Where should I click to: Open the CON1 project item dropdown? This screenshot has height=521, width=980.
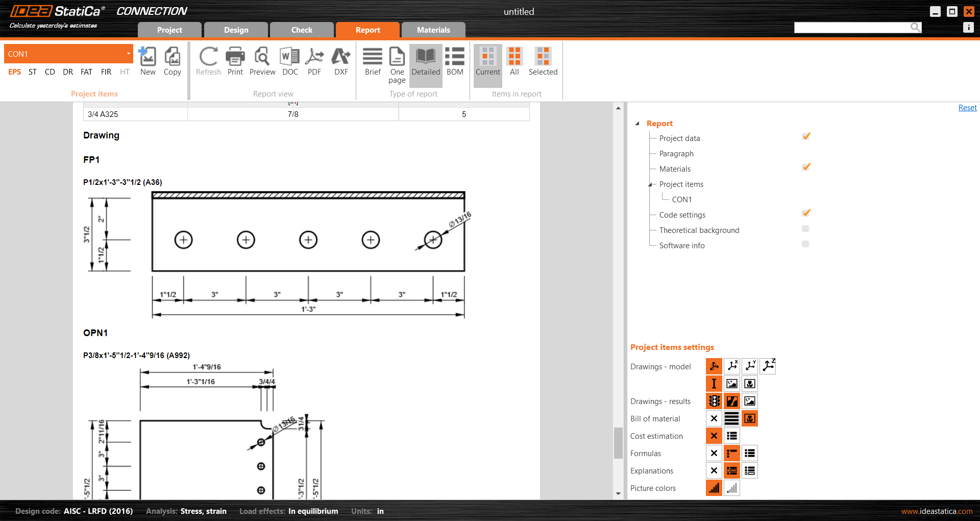pyautogui.click(x=128, y=54)
